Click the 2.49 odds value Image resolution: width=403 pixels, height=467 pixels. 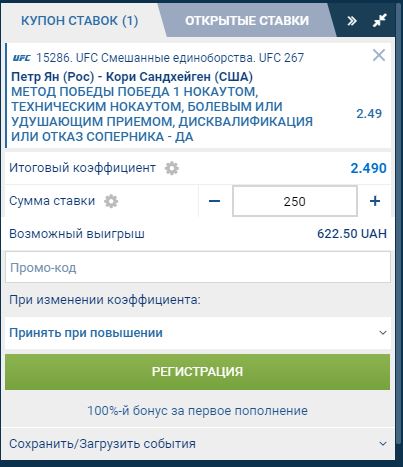click(369, 114)
